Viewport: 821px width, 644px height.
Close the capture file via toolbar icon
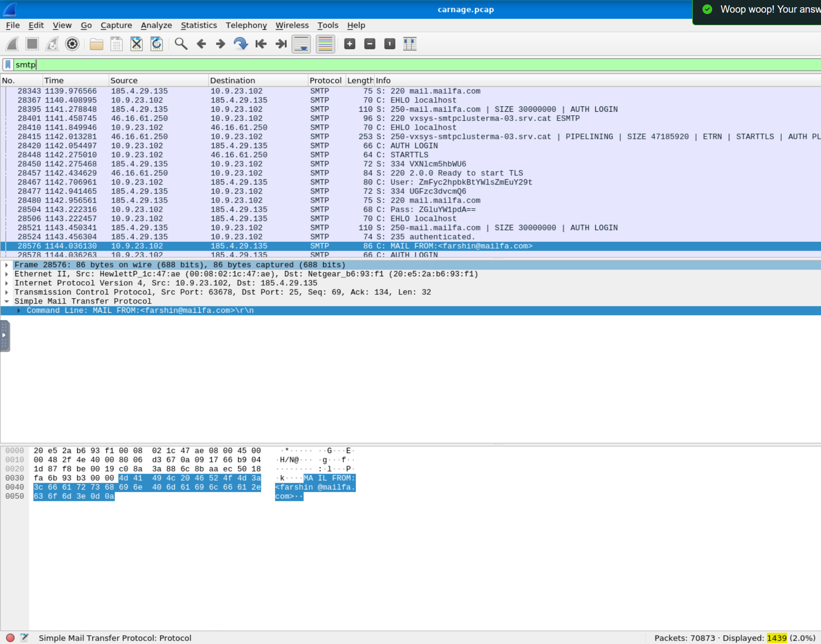137,44
